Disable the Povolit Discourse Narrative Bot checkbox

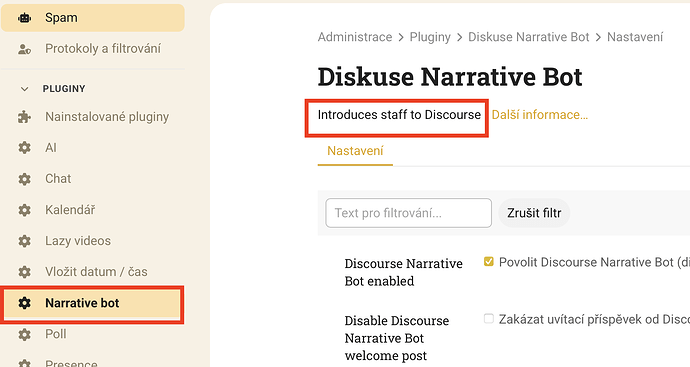[488, 262]
